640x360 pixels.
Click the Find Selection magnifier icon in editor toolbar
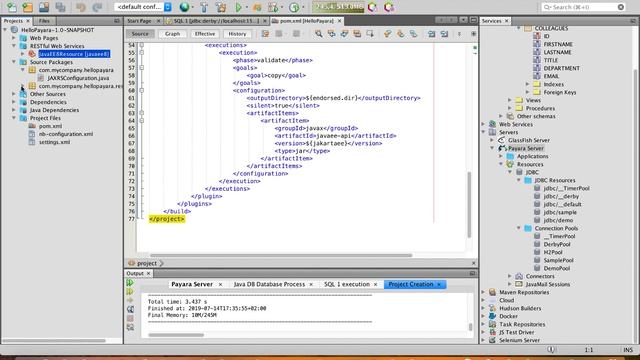point(318,34)
